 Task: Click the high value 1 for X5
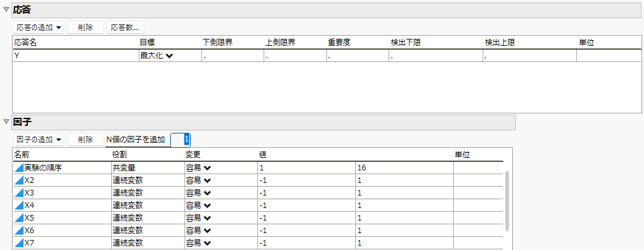pyautogui.click(x=404, y=218)
